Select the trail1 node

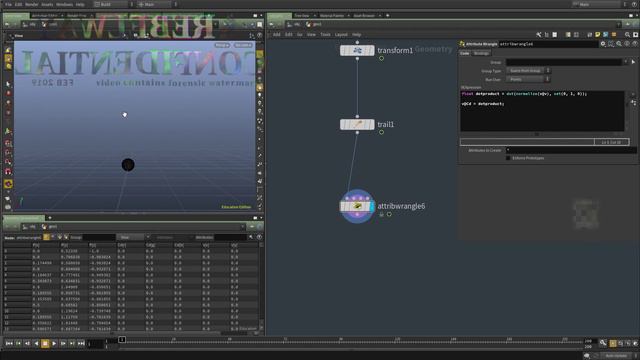[x=357, y=124]
